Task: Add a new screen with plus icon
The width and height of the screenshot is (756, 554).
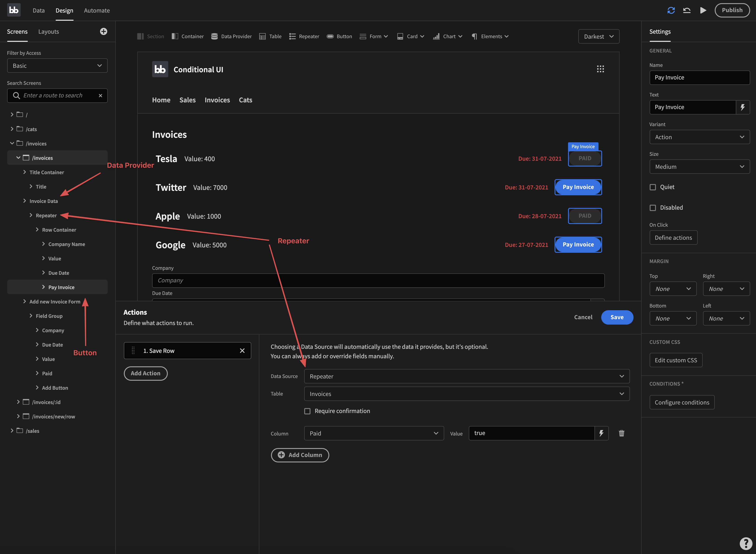Action: click(x=104, y=31)
